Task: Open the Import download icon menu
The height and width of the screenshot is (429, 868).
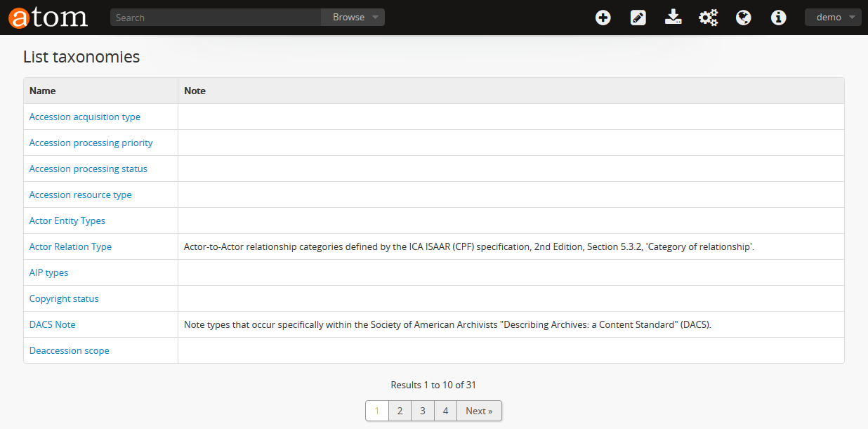Action: 673,18
